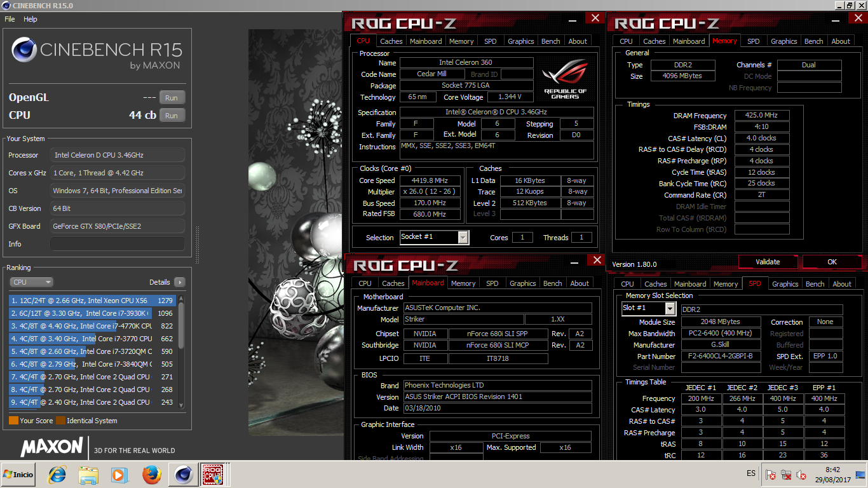Select ranking row Core i7-3840QM 505
Image resolution: width=868 pixels, height=488 pixels.
pos(92,364)
